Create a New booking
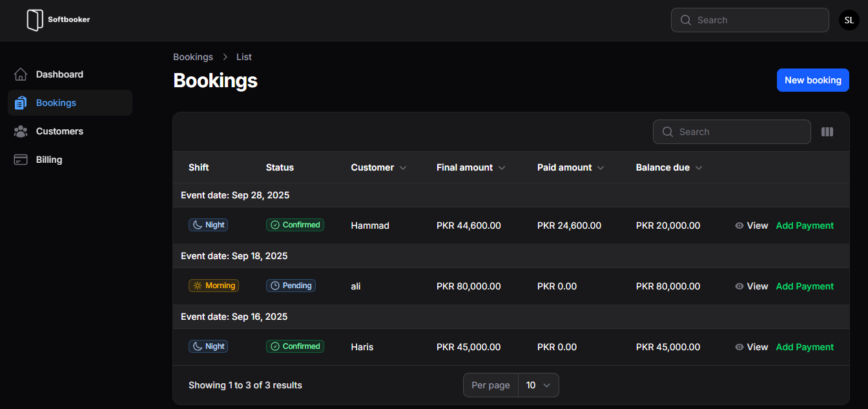Viewport: 868px width, 409px height. [x=812, y=80]
